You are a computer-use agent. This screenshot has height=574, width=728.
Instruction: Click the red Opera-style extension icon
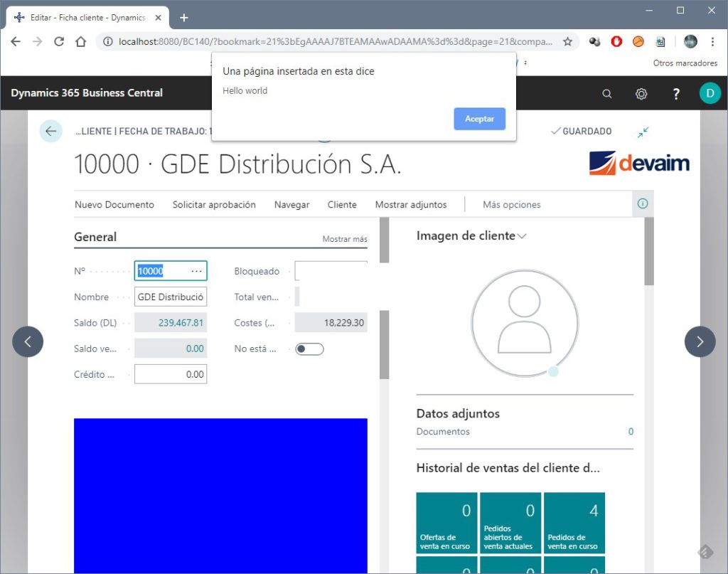click(x=616, y=42)
